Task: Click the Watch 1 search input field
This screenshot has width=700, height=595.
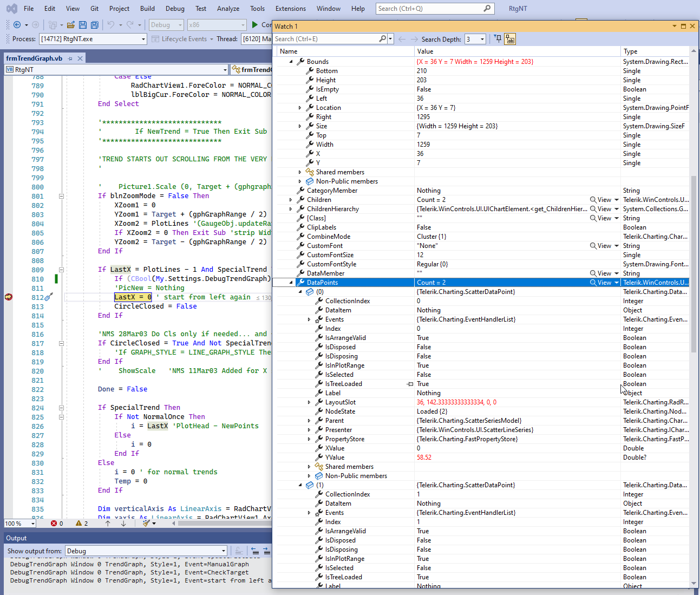Action: click(325, 39)
